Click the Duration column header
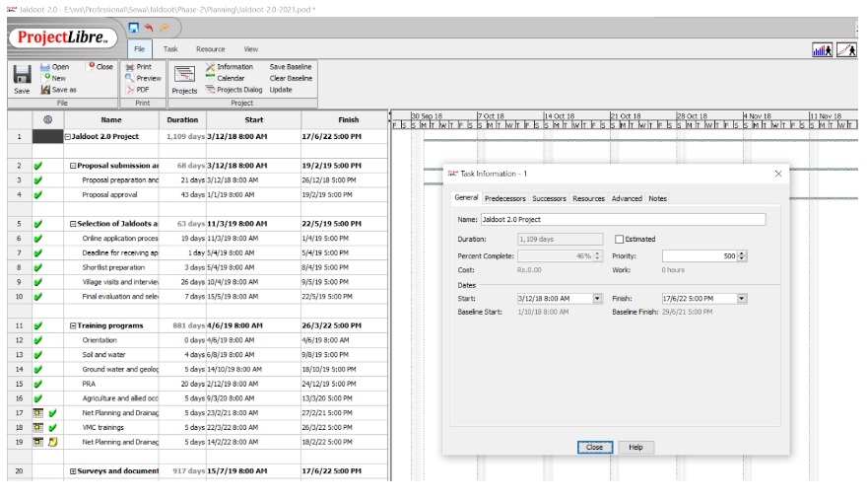The width and height of the screenshot is (868, 500). [x=182, y=119]
